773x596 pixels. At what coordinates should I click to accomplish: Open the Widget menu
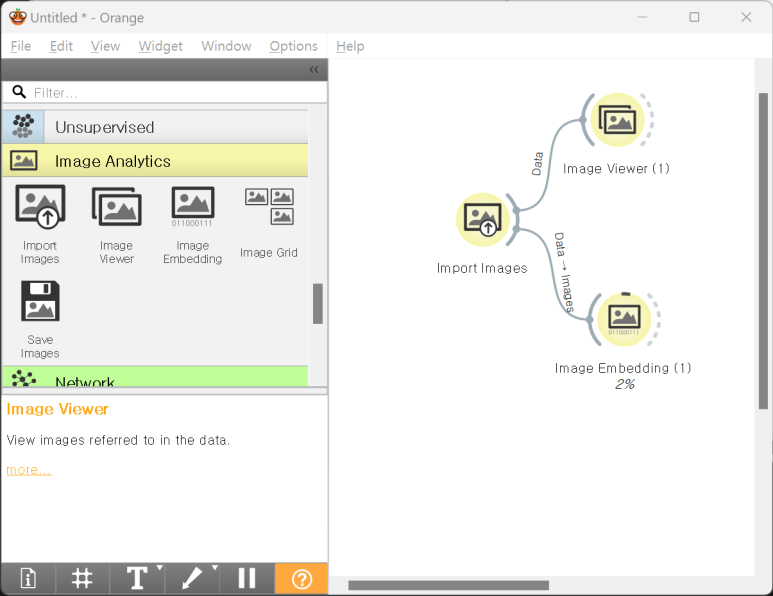pos(160,46)
